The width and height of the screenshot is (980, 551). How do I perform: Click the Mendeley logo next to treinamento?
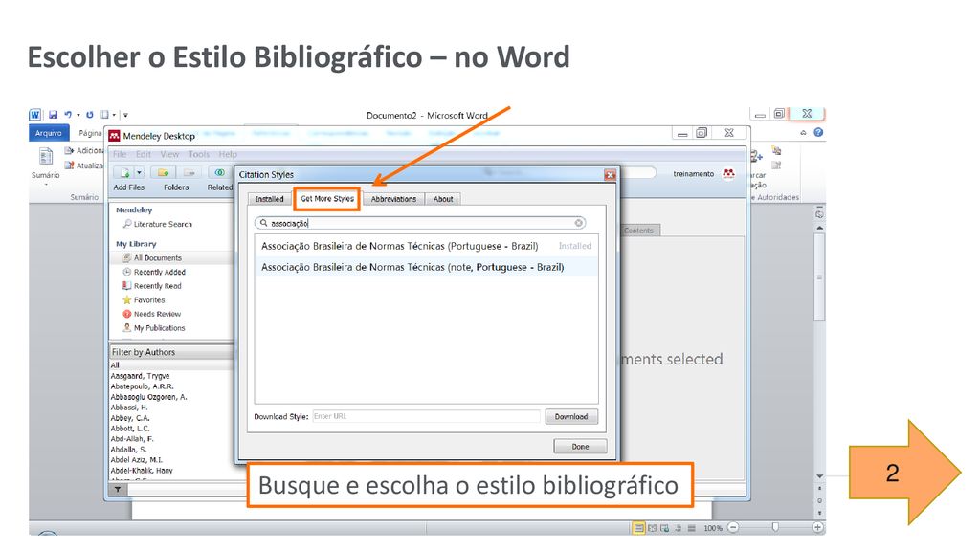coord(728,174)
